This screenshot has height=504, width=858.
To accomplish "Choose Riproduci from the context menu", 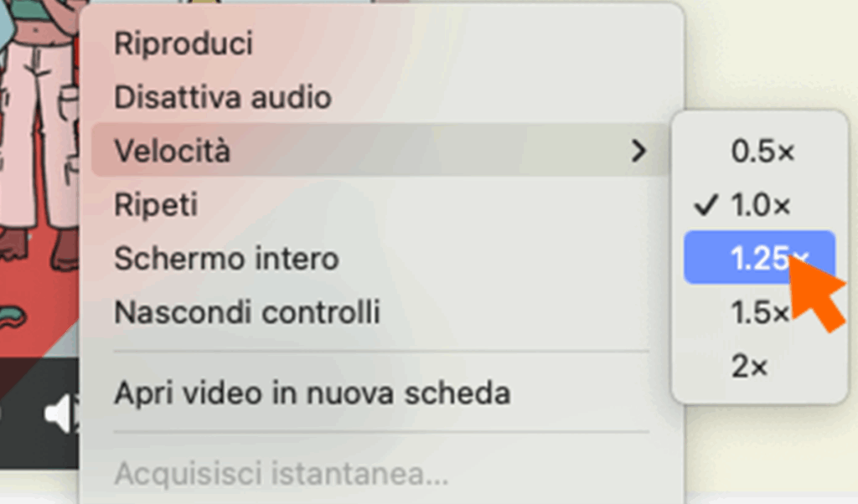I will tap(183, 44).
